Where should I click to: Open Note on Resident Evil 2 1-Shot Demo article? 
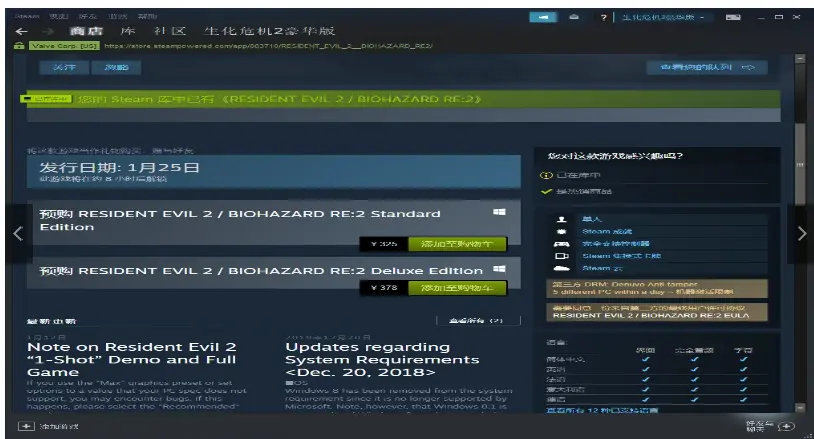tap(131, 360)
